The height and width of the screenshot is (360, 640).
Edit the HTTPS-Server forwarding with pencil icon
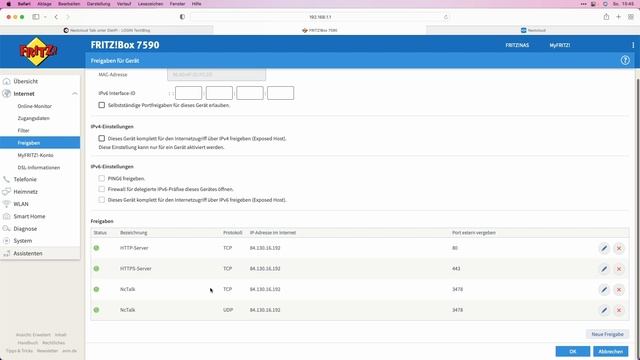[604, 269]
